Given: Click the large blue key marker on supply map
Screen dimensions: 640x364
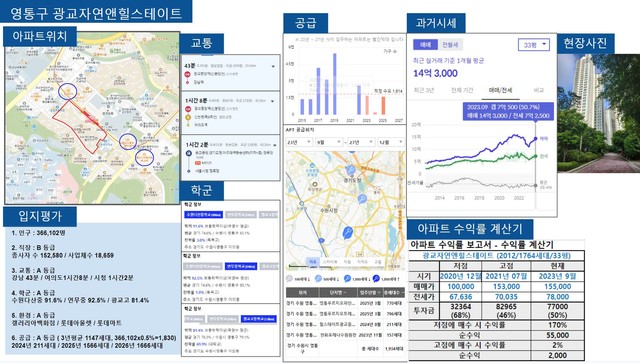Looking at the screenshot, I should click(x=347, y=233).
